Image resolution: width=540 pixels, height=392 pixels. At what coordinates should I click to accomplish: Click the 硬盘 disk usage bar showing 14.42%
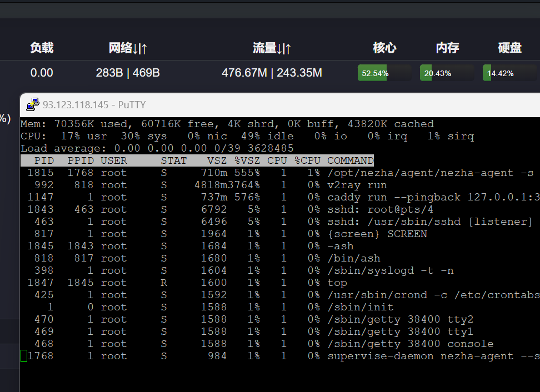509,73
